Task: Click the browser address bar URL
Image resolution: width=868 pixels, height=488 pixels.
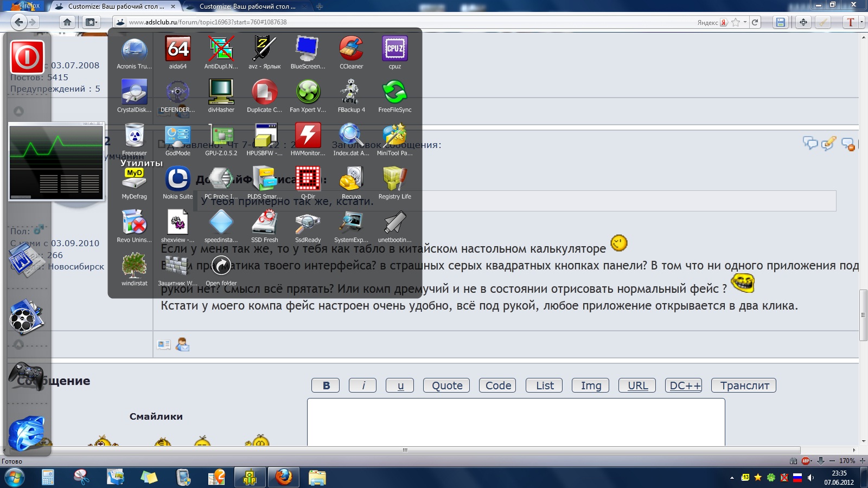Action: click(x=208, y=22)
